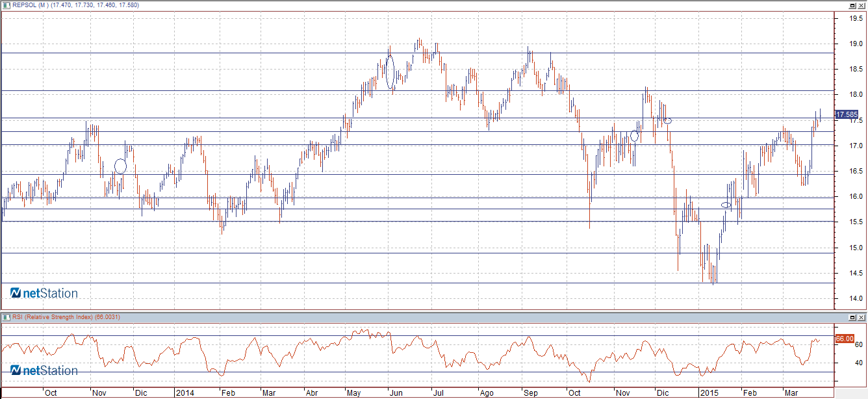868x399 pixels.
Task: Select the ellipse annotation in November 2013
Action: pos(120,166)
